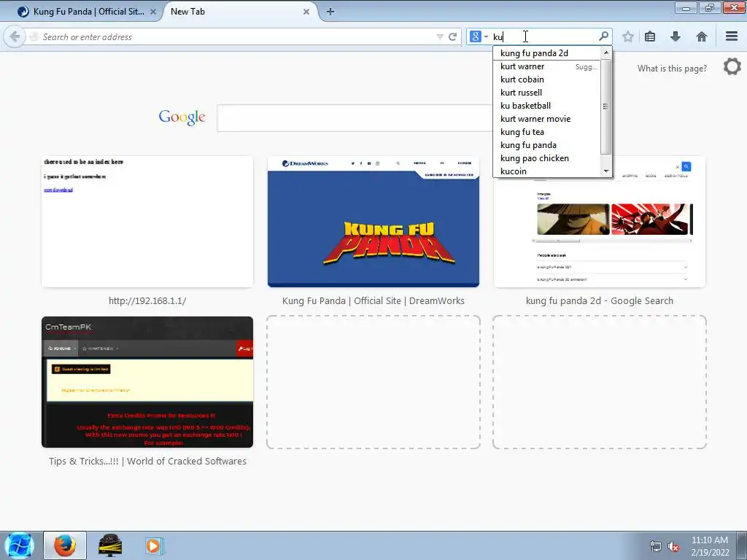Viewport: 747px width, 560px height.
Task: Open the Windows Start button
Action: (19, 545)
